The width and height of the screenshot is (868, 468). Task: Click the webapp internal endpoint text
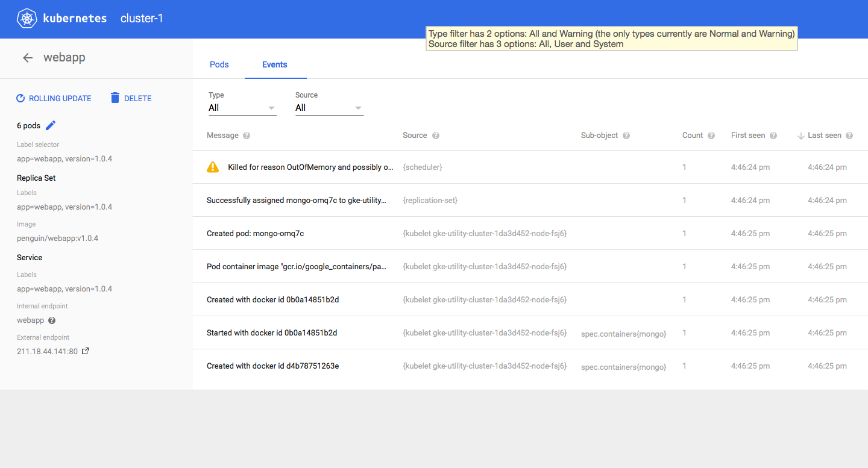[31, 320]
